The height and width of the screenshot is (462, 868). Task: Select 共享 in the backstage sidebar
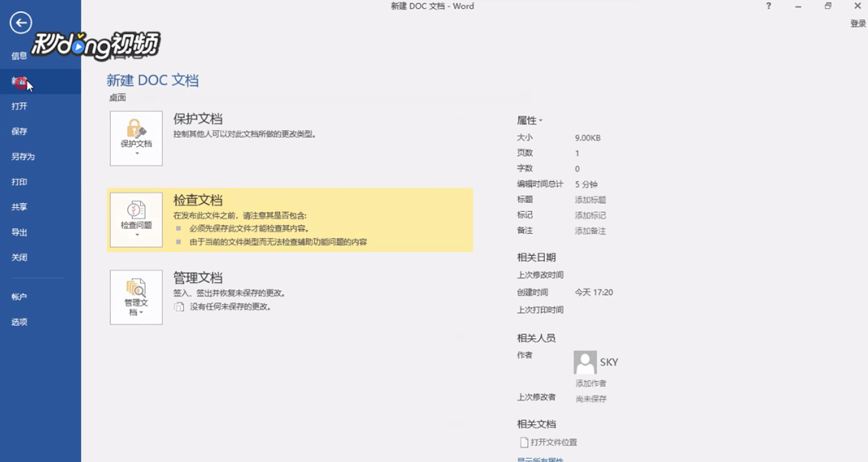click(x=40, y=207)
